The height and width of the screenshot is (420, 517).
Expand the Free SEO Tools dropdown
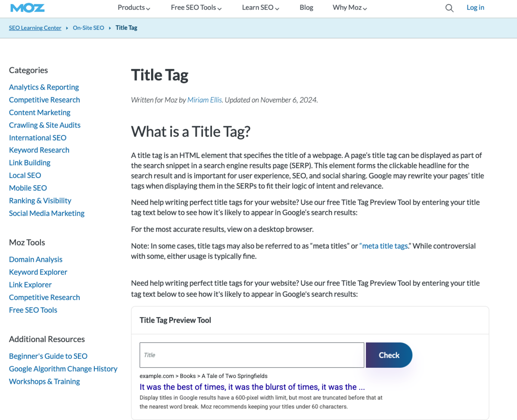pos(196,7)
